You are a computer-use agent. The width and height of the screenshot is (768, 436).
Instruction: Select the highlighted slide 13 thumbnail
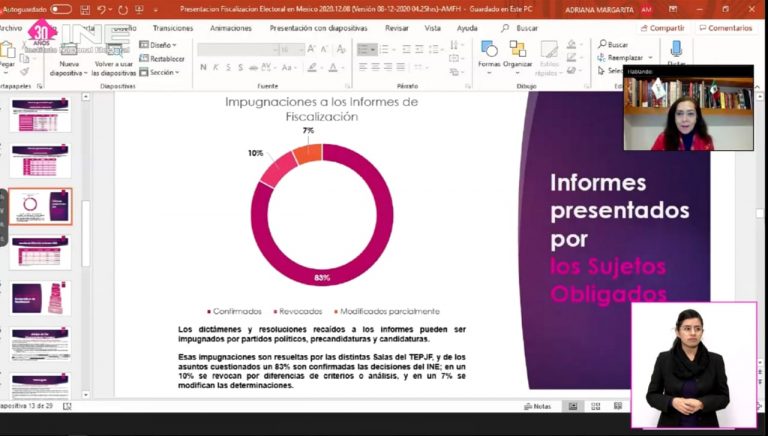(x=41, y=206)
